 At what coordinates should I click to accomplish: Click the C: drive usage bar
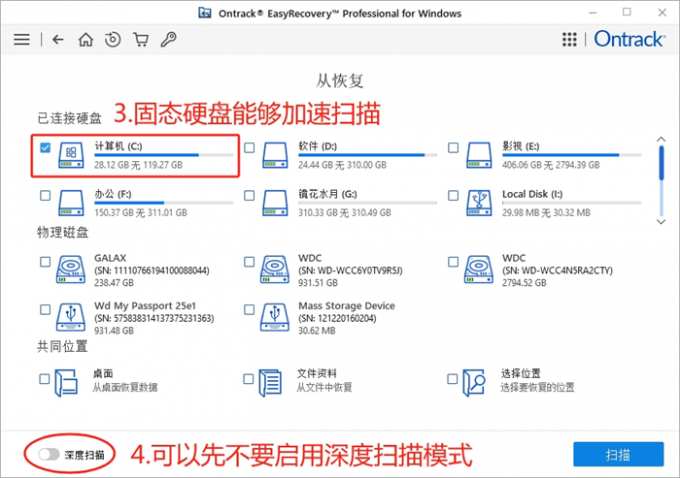pos(164,155)
